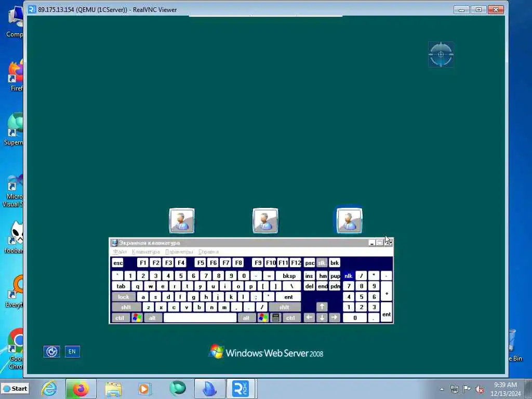The width and height of the screenshot is (532, 399).
Task: Toggle the nlk num lock key
Action: point(349,276)
